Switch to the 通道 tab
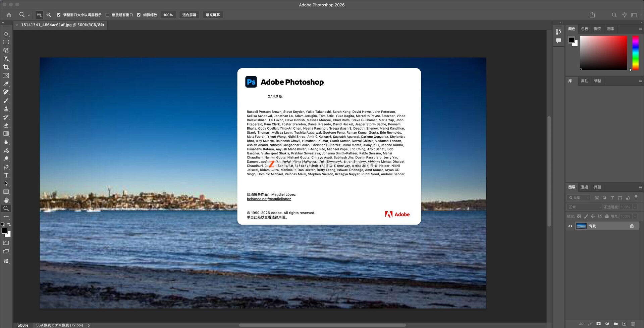The height and width of the screenshot is (328, 644). [584, 187]
